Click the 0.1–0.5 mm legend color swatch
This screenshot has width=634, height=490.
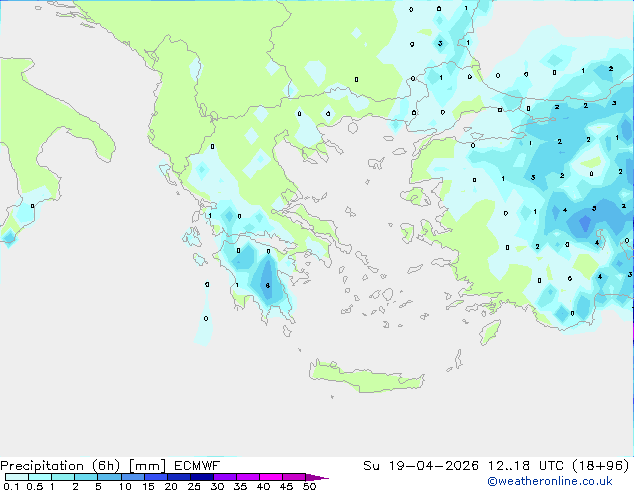[17, 477]
